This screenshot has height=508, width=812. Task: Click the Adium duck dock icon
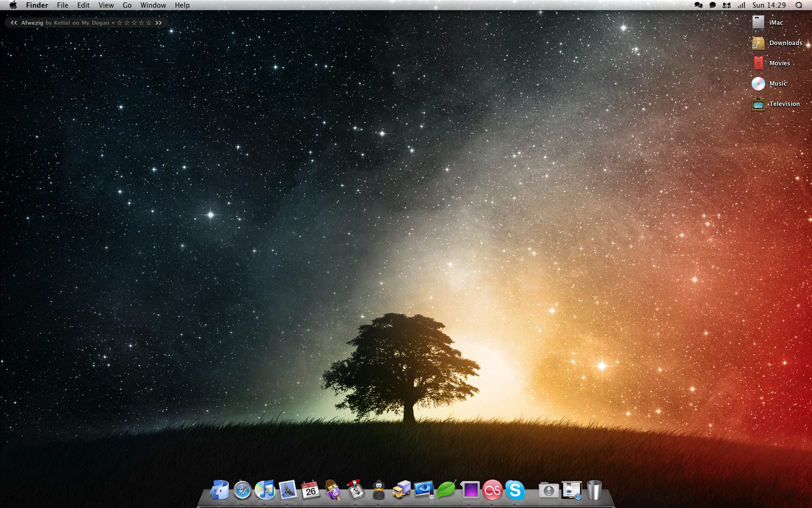pyautogui.click(x=379, y=491)
